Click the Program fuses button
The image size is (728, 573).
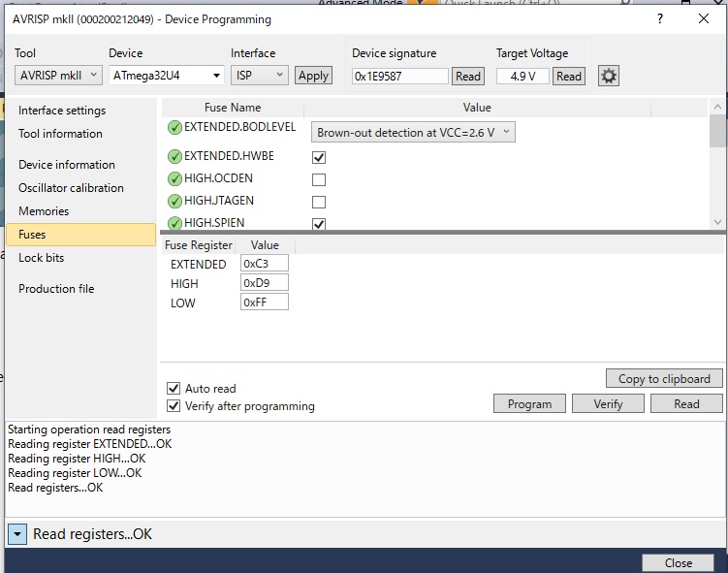pyautogui.click(x=529, y=404)
